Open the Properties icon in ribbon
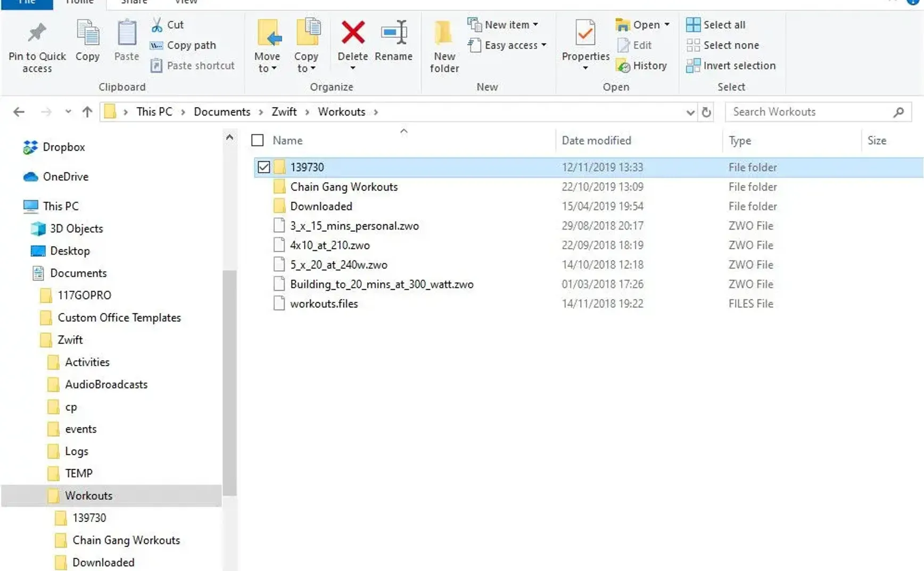Viewport: 924px width, 571px height. click(585, 33)
